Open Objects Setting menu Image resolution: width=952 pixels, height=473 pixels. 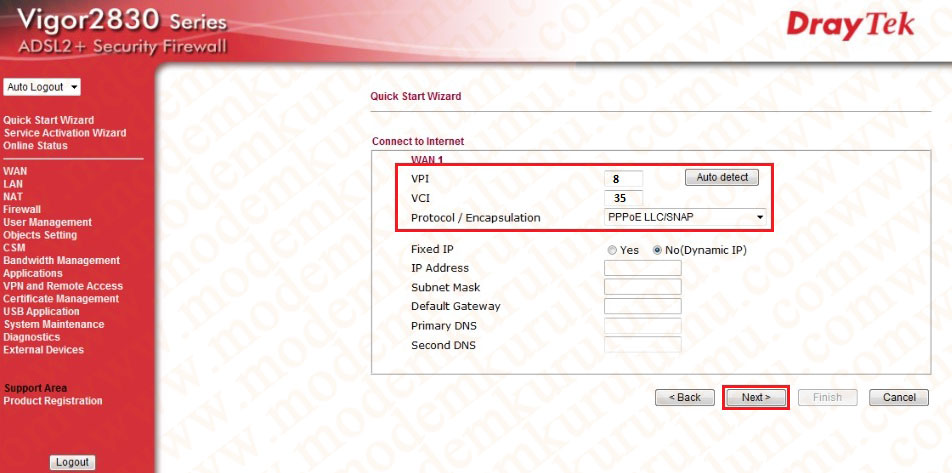coord(40,235)
